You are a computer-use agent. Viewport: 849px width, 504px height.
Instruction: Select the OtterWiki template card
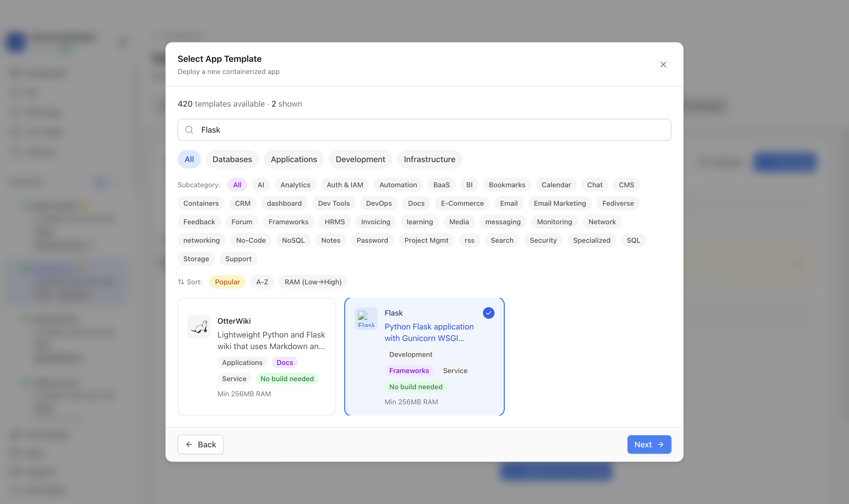tap(256, 357)
